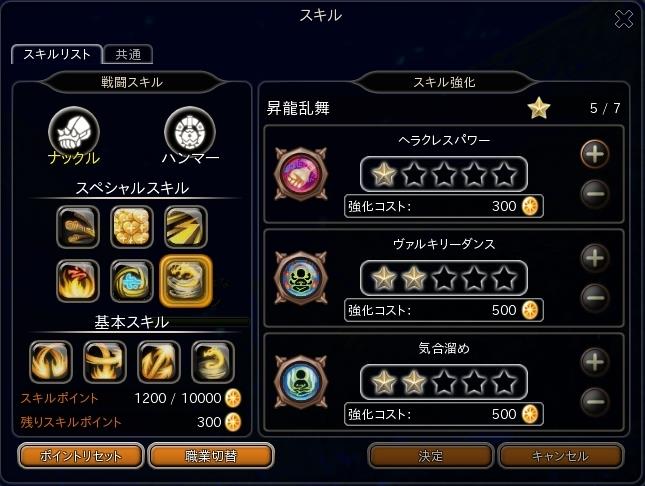This screenshot has height=486, width=645.
Task: Select the yellow lightning special skill icon
Action: (x=186, y=227)
